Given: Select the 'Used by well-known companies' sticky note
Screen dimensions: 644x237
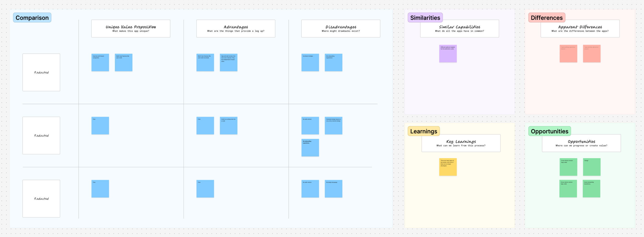Looking at the screenshot, I should 100,63.
